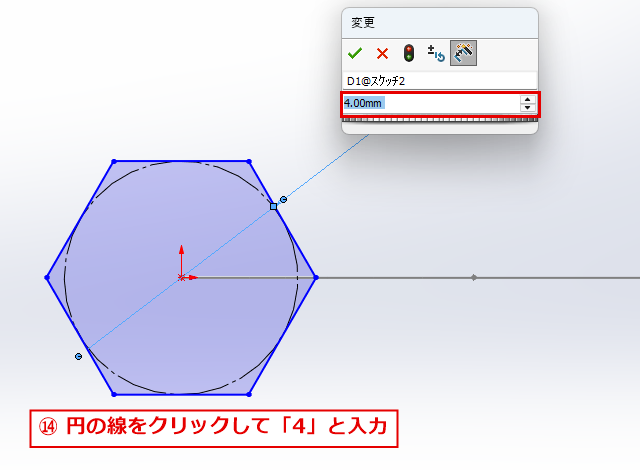Click the 変更 dialog title bar

440,23
